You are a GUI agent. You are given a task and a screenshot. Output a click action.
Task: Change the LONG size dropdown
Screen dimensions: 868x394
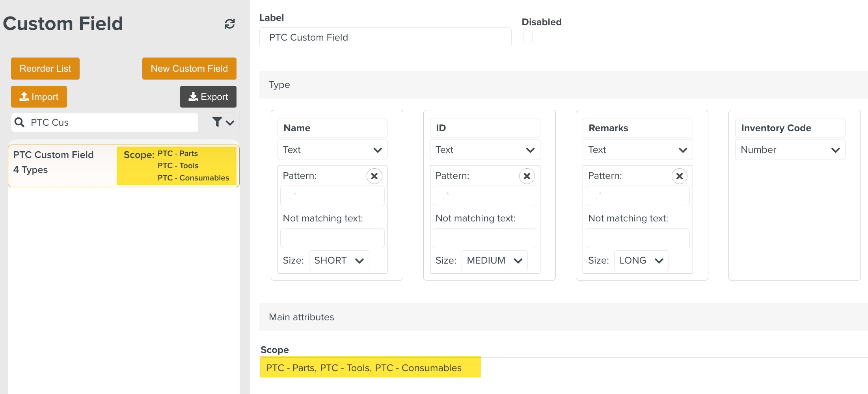click(641, 260)
